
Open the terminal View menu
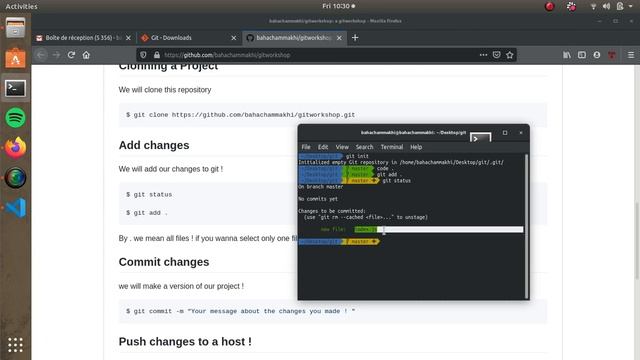pos(342,147)
